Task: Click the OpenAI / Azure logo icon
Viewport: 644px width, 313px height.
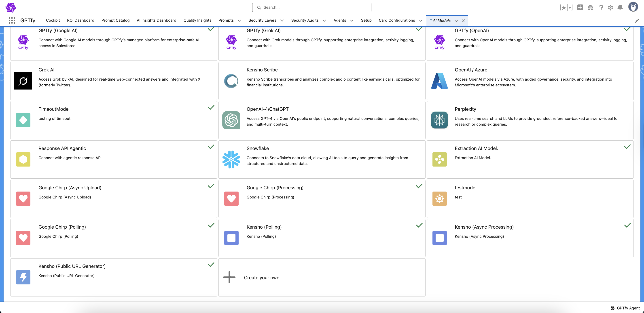Action: tap(439, 81)
